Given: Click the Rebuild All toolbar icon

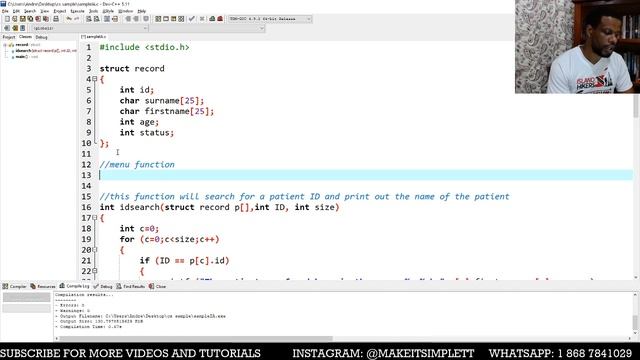Looking at the screenshot, I should [x=181, y=19].
